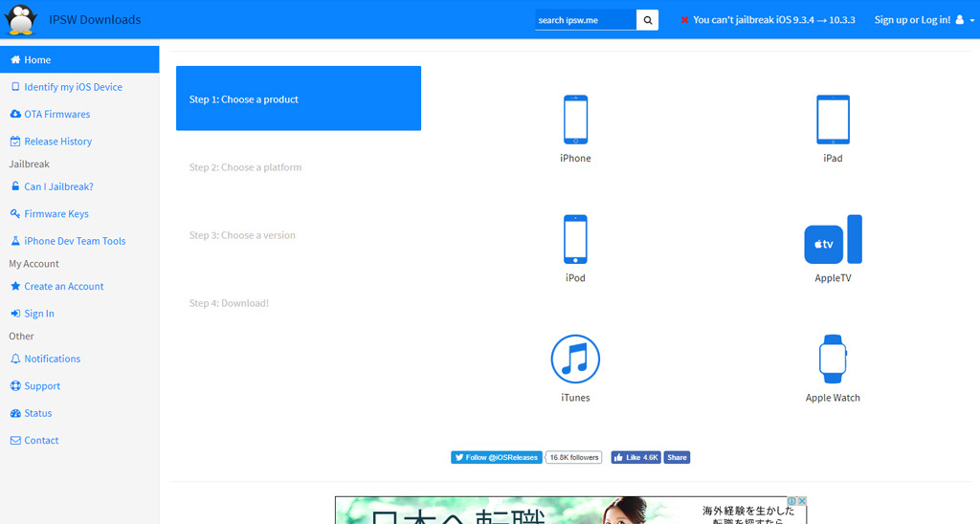
Task: Close the ad with the X icon
Action: tap(802, 501)
